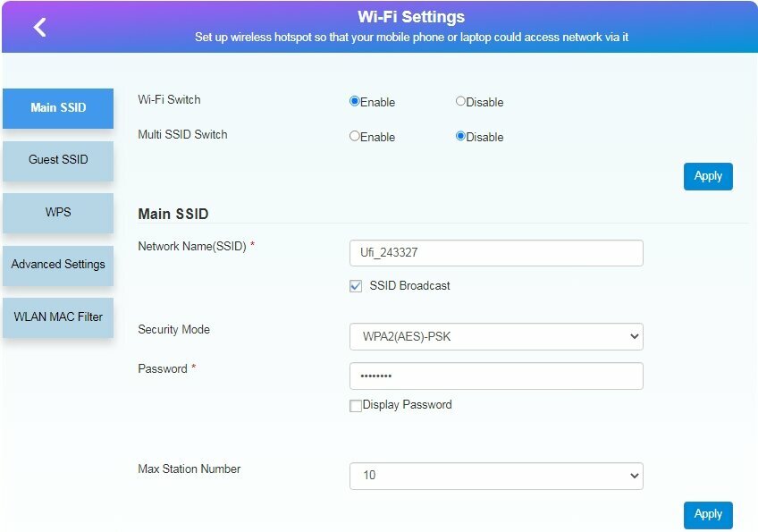The image size is (758, 532).
Task: Click the back arrow icon
Action: coord(39,27)
